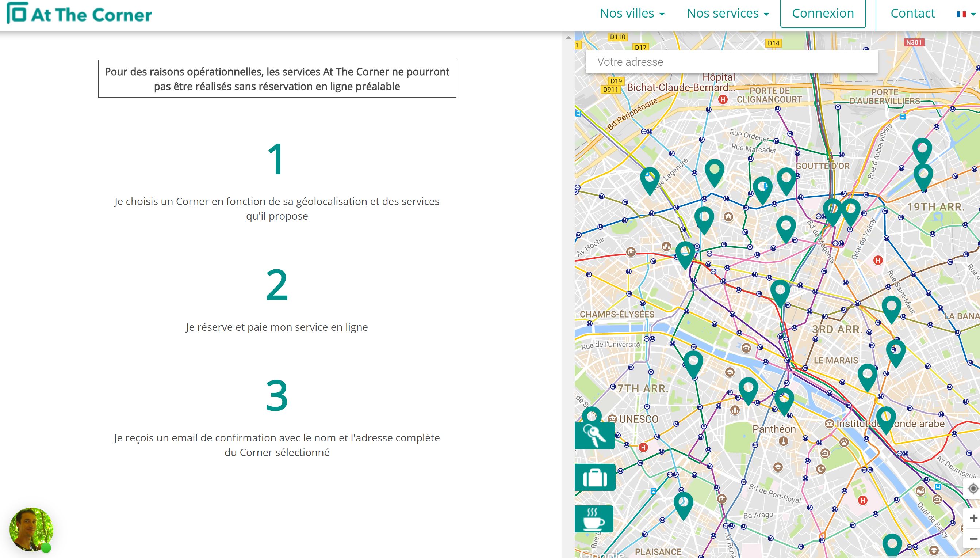Click the Panthéon map label
Viewport: 980px width, 558px height.
point(774,429)
